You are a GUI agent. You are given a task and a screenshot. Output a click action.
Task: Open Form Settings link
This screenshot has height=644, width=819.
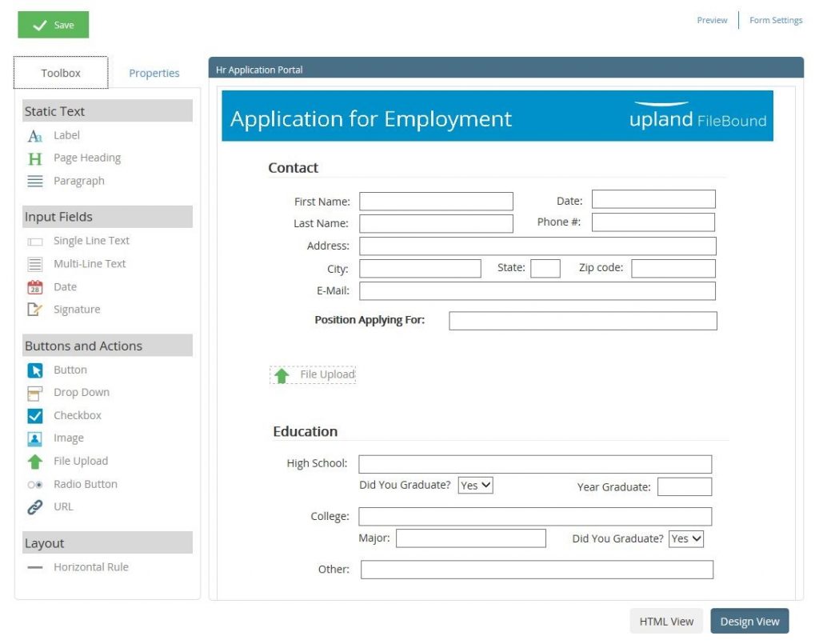776,20
